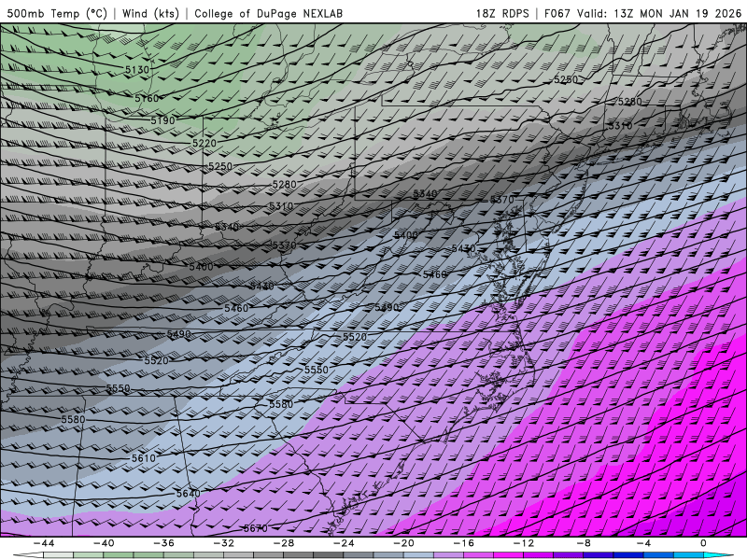Click the "Wind (kts)" header label
Viewport: 747px width, 560px height.
coord(150,13)
